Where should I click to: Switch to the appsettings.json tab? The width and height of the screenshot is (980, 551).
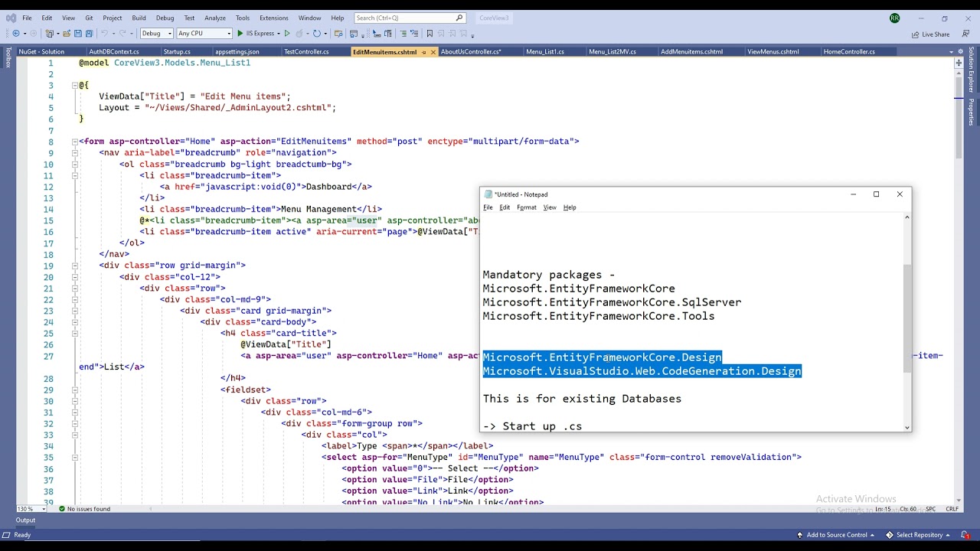point(237,52)
